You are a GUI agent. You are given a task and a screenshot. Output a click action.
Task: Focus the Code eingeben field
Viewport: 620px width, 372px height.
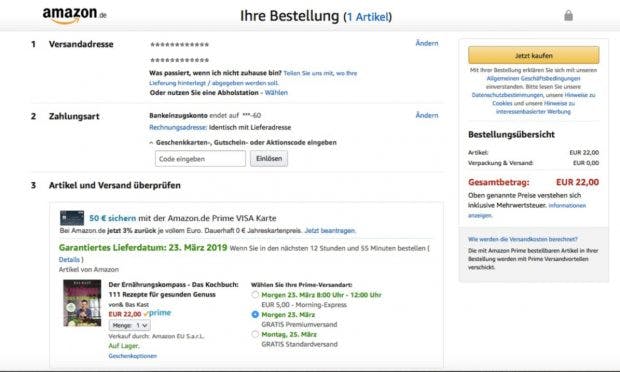[200, 159]
